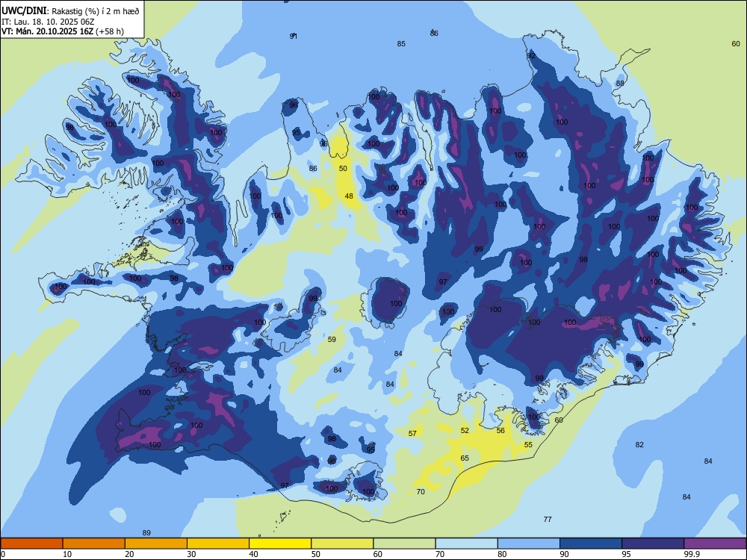Click the legend tick label '30'
Screen dimensions: 747x560
click(x=191, y=554)
